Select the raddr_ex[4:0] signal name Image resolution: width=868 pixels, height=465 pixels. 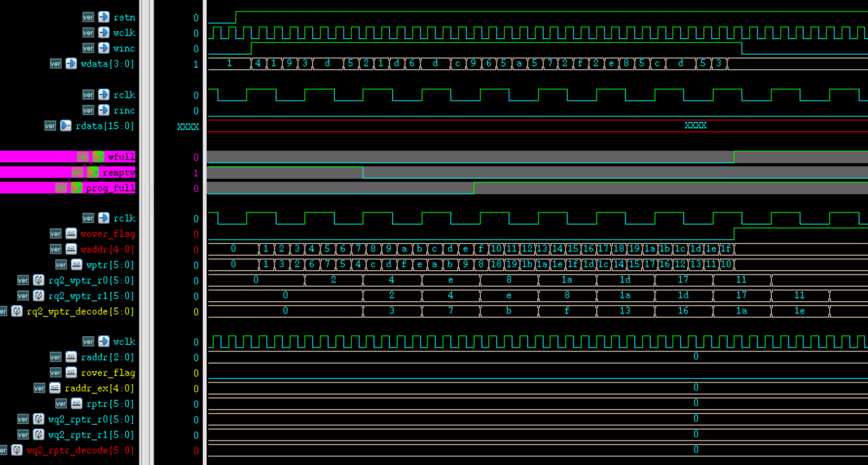point(99,389)
